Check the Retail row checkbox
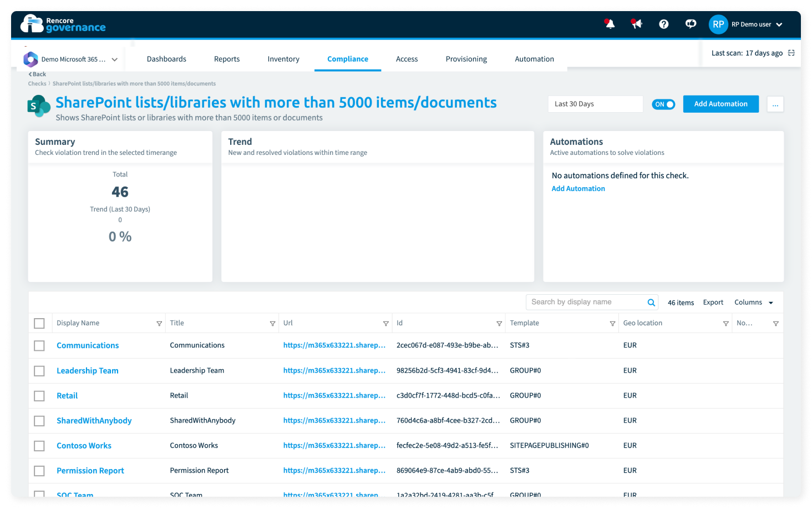 [39, 395]
